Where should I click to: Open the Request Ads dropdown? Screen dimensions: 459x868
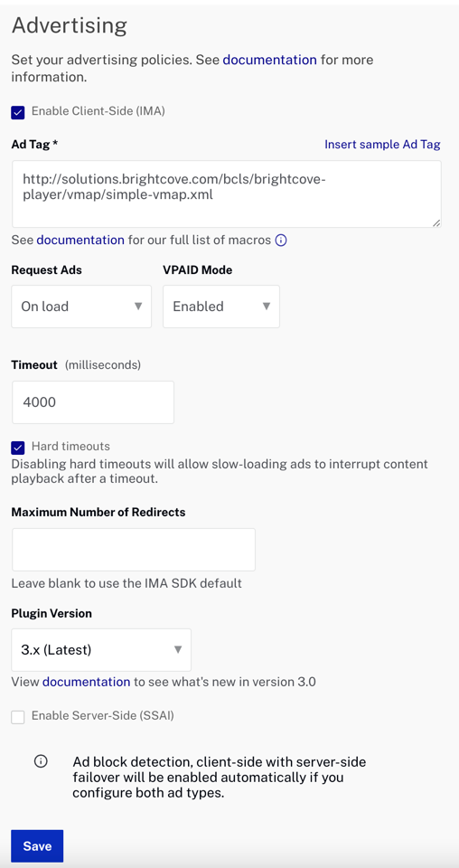click(81, 307)
